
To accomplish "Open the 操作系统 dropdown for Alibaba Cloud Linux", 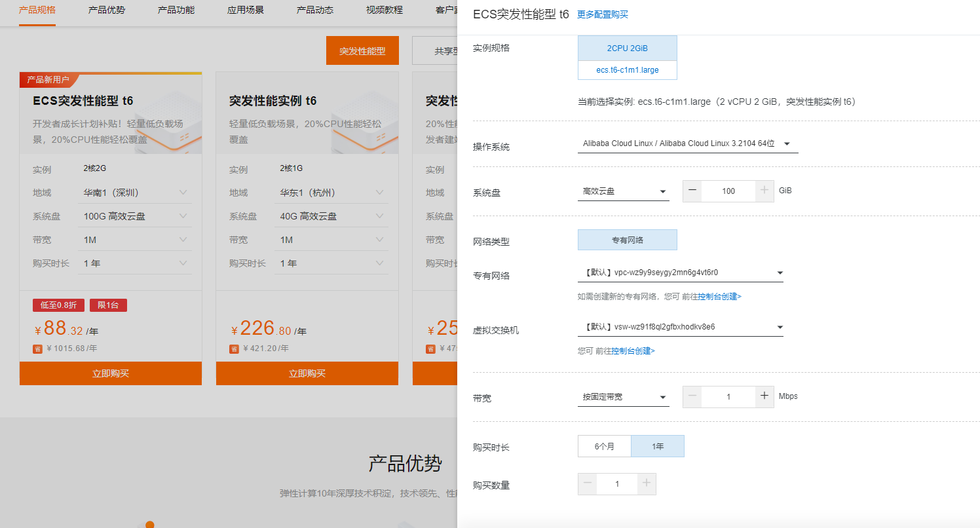I will pyautogui.click(x=687, y=143).
